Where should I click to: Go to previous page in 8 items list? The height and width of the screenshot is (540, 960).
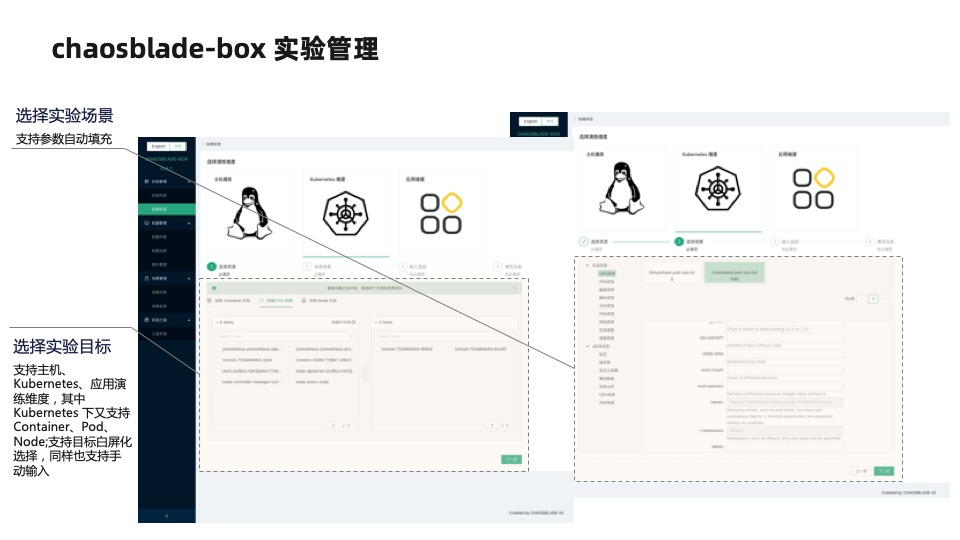[x=324, y=425]
